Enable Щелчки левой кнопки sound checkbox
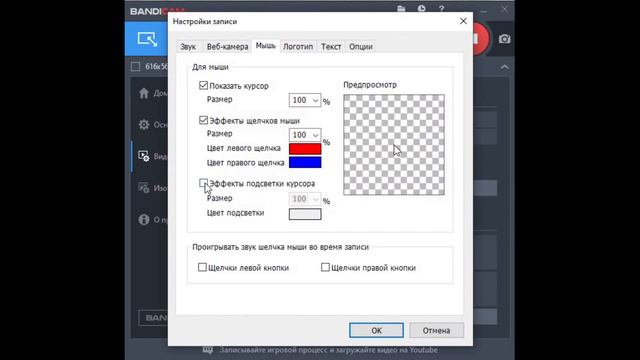Viewport: 640px width, 360px height. click(x=202, y=267)
